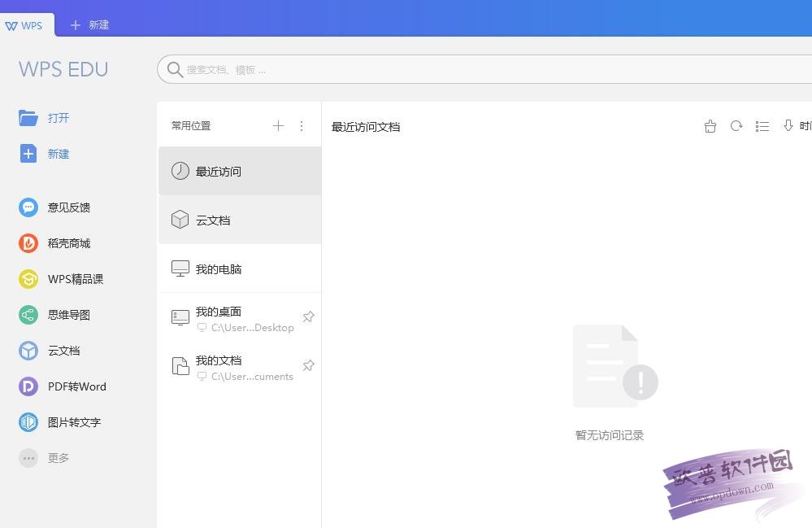Add a common location with the plus icon
The height and width of the screenshot is (528, 812).
pos(278,126)
